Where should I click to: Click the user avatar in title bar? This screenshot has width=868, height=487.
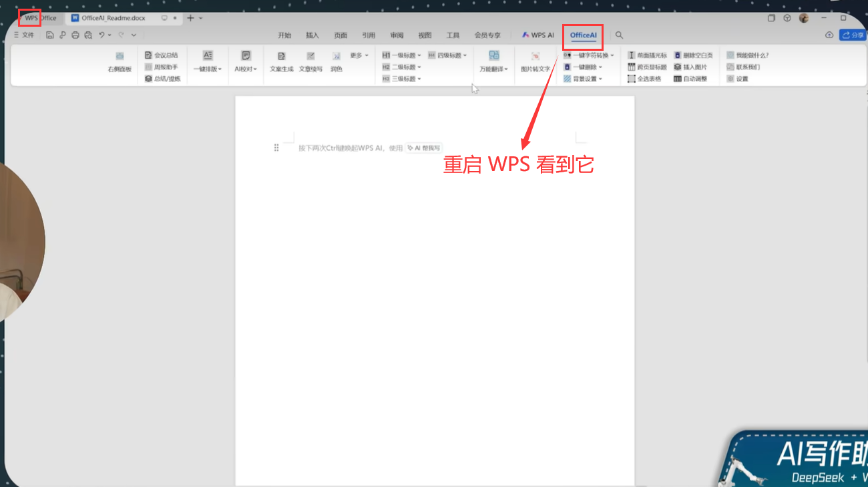[804, 18]
